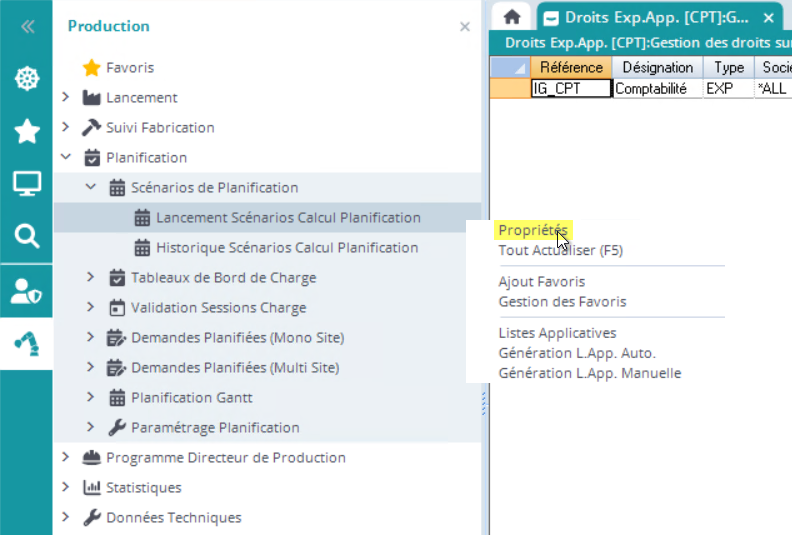Select Tout Actualiser (F5) menu entry
The width and height of the screenshot is (792, 535).
[560, 250]
